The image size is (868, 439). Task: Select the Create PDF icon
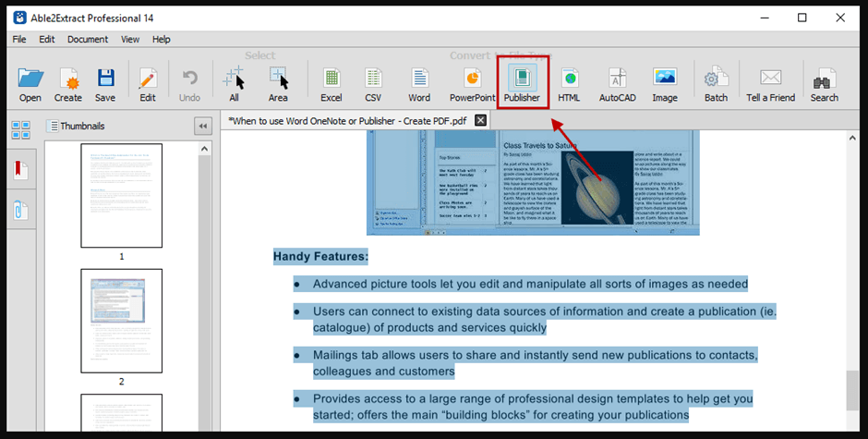point(68,85)
